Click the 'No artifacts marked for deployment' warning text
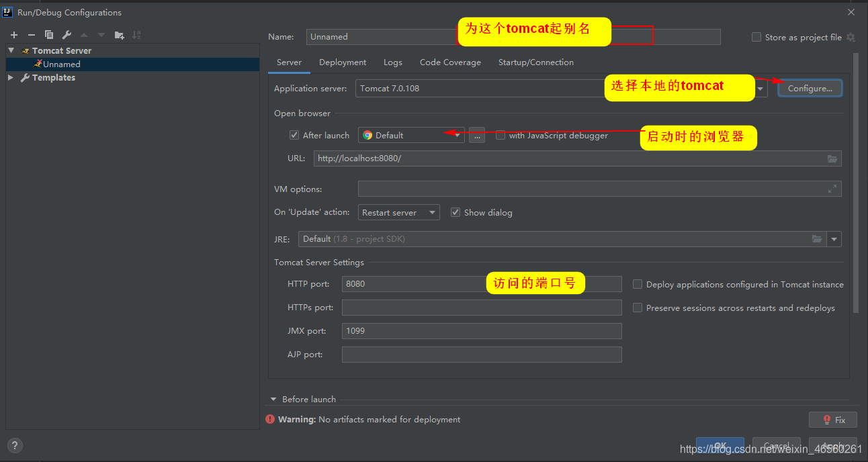This screenshot has height=462, width=868. click(x=390, y=419)
